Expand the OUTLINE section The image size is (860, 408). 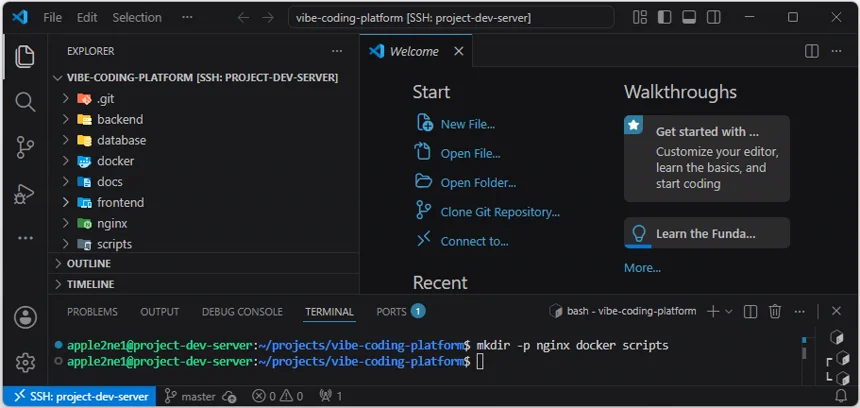tap(203, 263)
